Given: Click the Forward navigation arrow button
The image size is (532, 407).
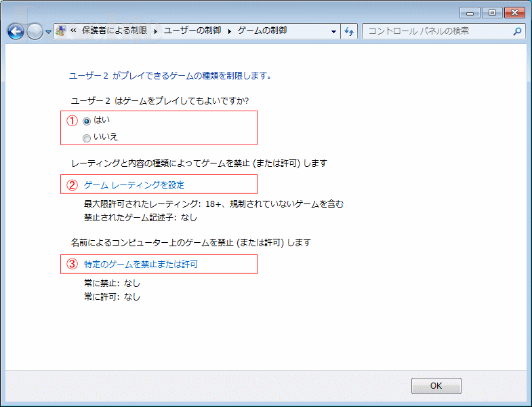Looking at the screenshot, I should click(35, 32).
